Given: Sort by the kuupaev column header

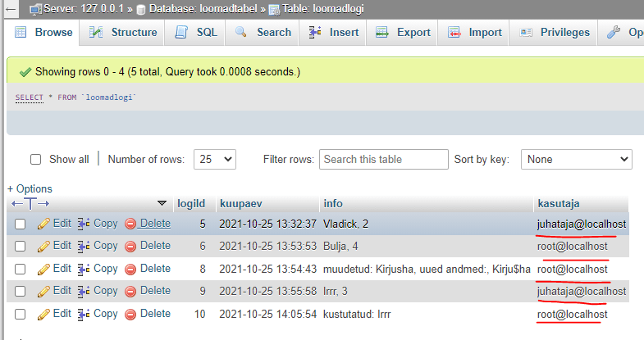Looking at the screenshot, I should [240, 203].
